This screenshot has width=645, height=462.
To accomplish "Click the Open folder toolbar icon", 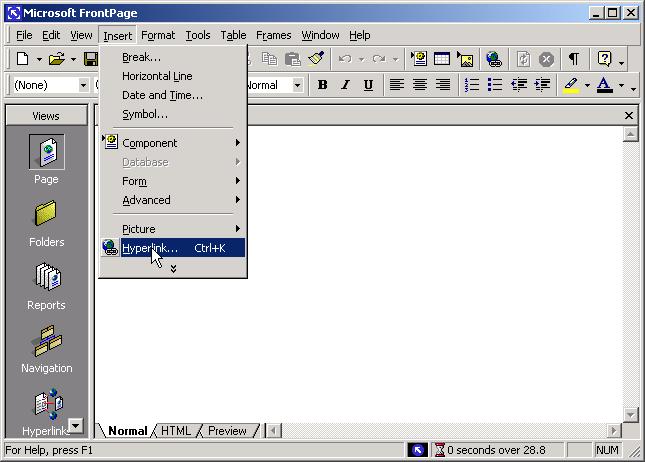I will [57, 59].
